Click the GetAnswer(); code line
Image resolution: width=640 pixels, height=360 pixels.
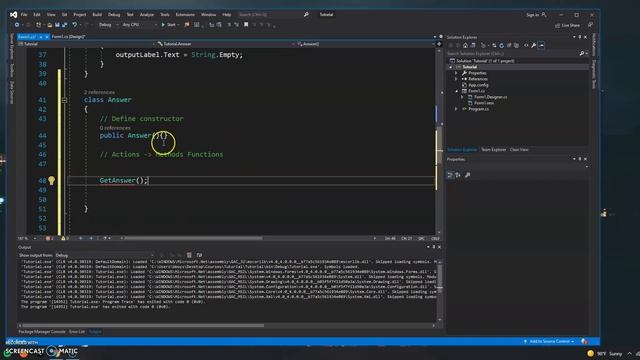[124, 180]
